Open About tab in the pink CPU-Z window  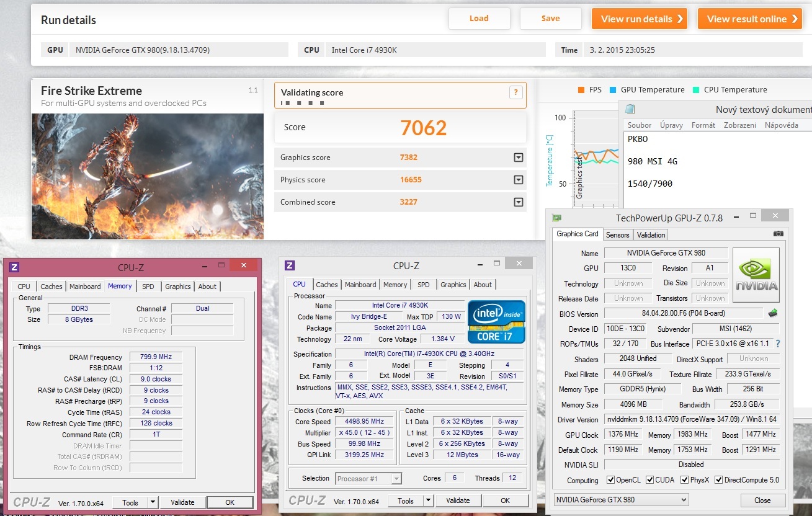click(207, 287)
